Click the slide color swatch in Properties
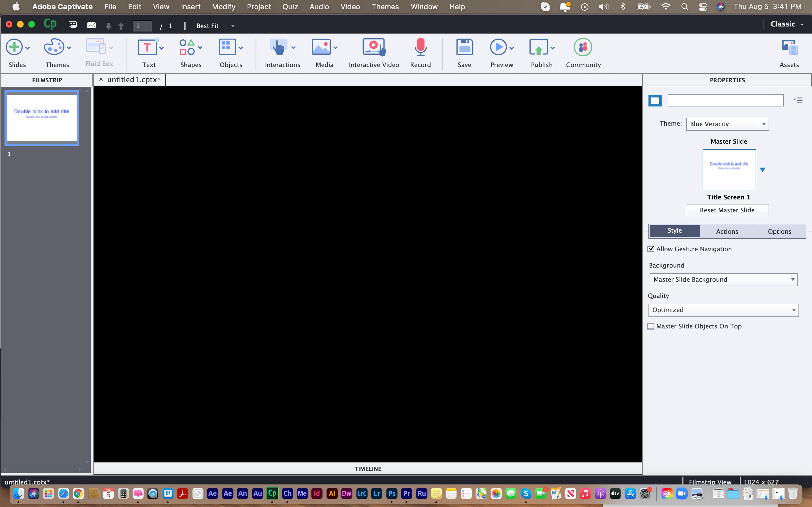 pos(655,100)
